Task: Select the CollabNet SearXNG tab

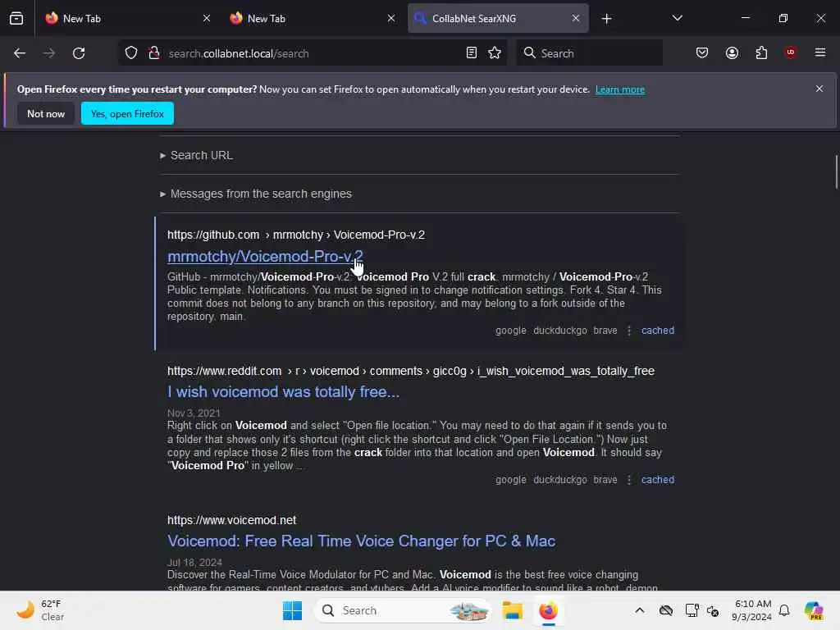Action: coord(498,18)
